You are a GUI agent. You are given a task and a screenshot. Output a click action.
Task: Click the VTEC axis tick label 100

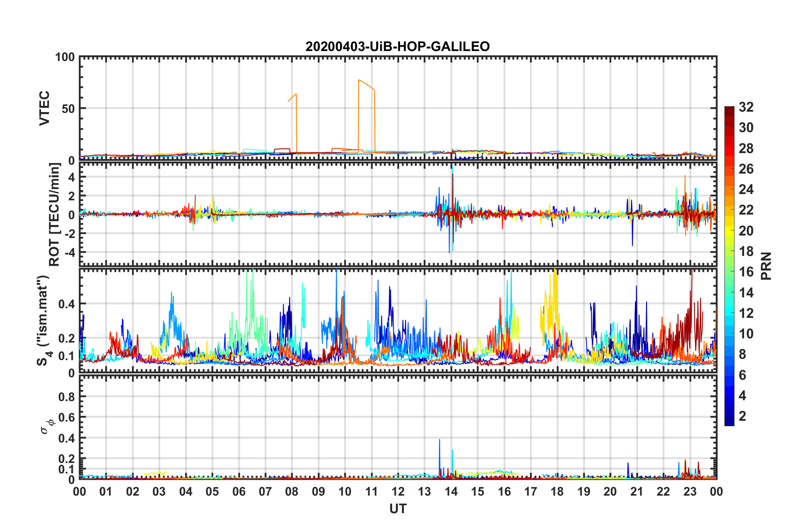click(65, 57)
